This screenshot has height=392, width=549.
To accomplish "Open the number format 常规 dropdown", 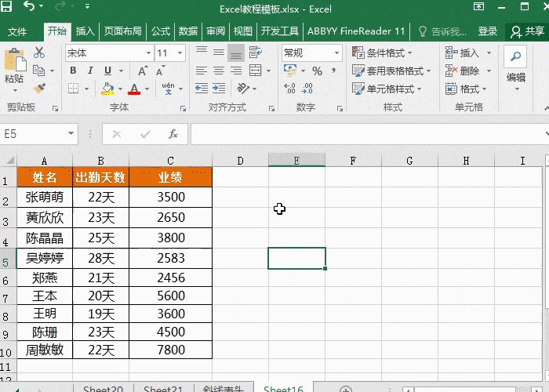I will click(x=336, y=53).
